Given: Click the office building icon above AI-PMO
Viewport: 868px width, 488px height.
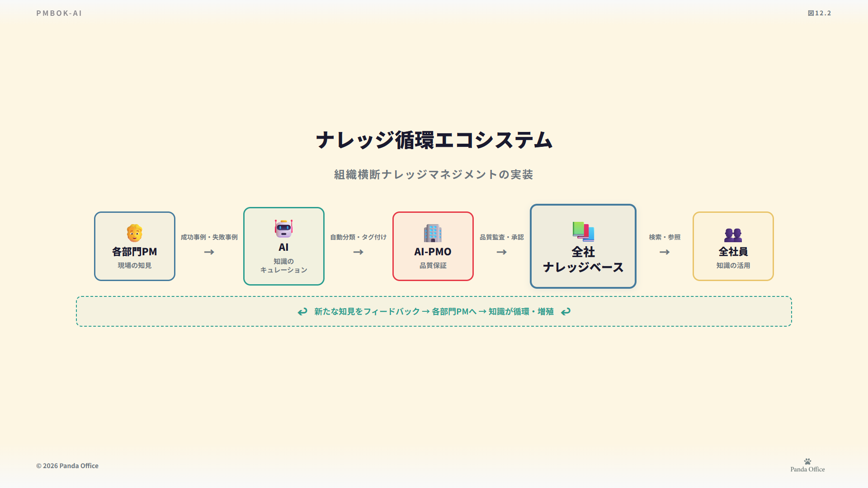Looking at the screenshot, I should pos(433,233).
